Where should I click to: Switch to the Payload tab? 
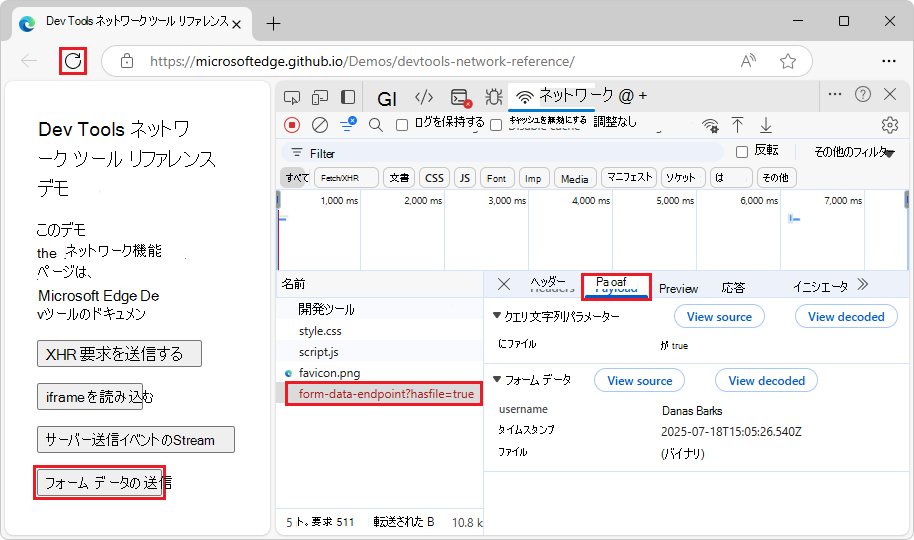(616, 285)
